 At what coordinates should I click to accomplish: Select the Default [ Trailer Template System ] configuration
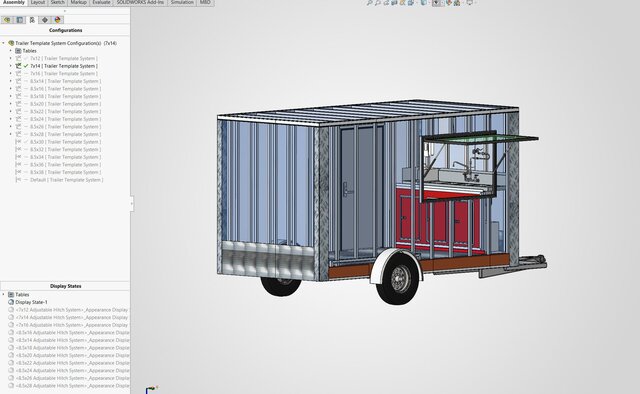coord(67,180)
